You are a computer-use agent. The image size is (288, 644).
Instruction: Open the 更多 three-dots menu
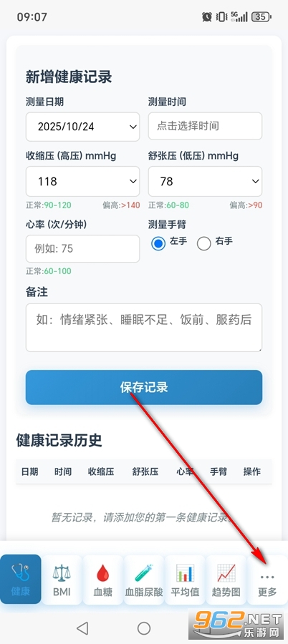[x=267, y=579]
